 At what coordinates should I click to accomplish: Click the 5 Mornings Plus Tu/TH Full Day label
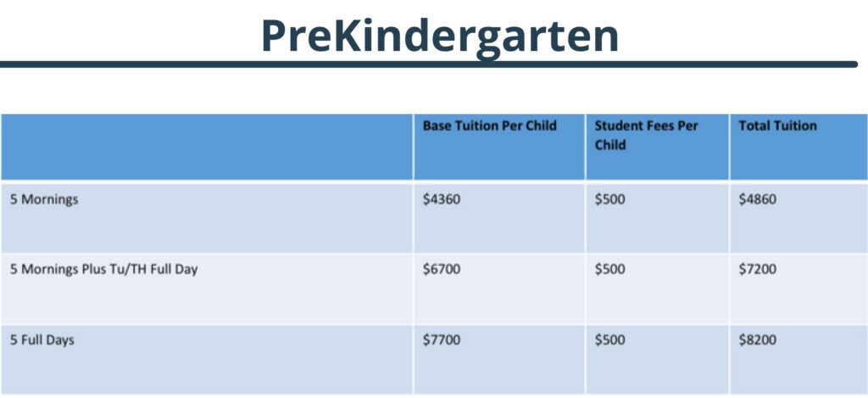point(103,270)
